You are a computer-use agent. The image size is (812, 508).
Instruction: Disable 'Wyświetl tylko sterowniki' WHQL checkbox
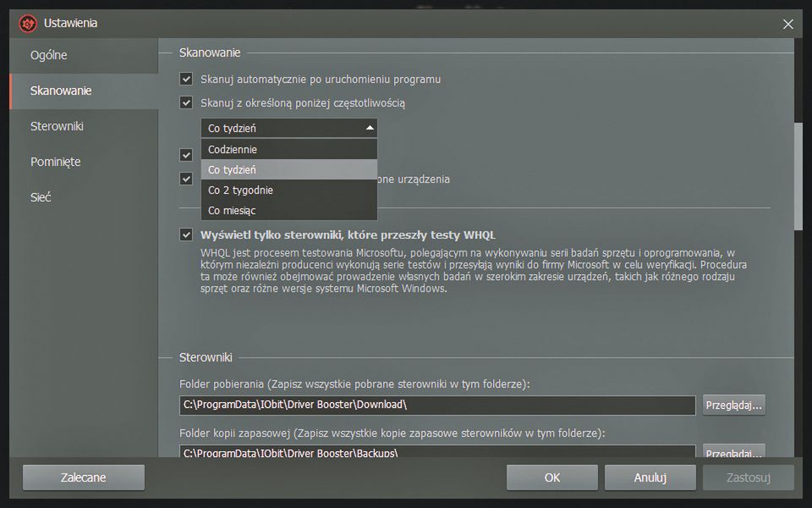coord(186,235)
